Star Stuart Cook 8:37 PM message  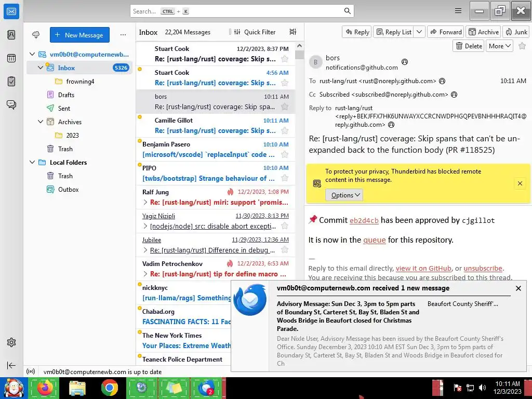pyautogui.click(x=285, y=59)
